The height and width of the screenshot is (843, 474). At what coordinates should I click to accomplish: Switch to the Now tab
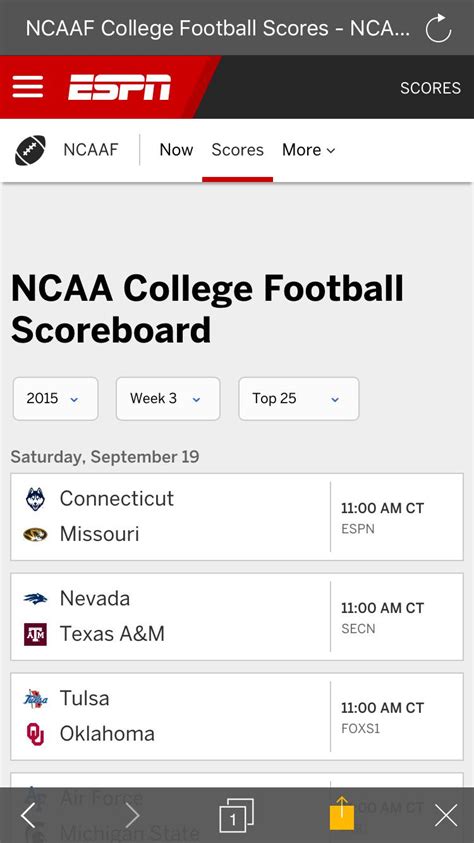click(176, 150)
